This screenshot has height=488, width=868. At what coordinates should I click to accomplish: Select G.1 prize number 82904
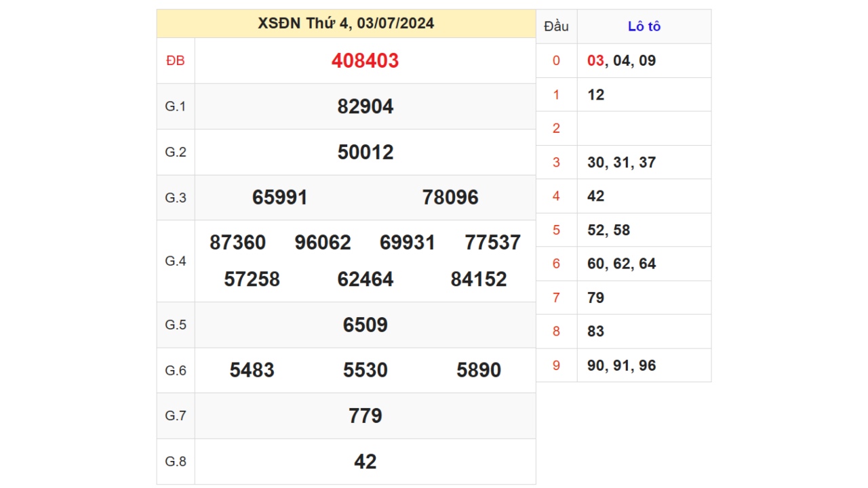[x=365, y=106]
